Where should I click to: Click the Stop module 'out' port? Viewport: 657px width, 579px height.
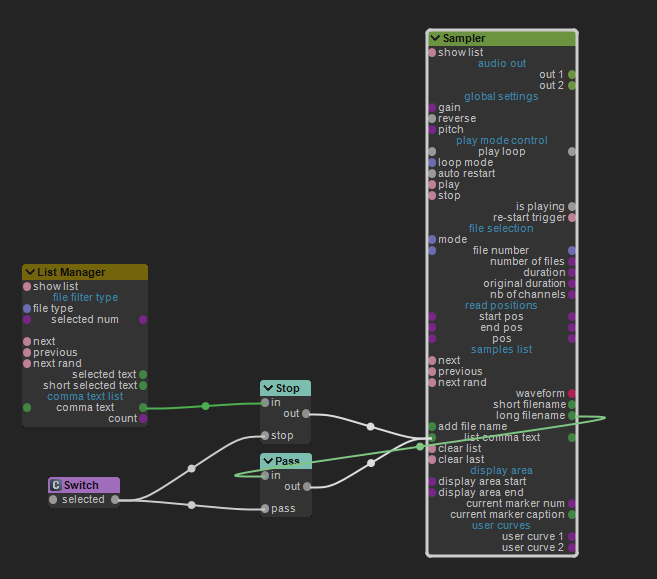(306, 413)
